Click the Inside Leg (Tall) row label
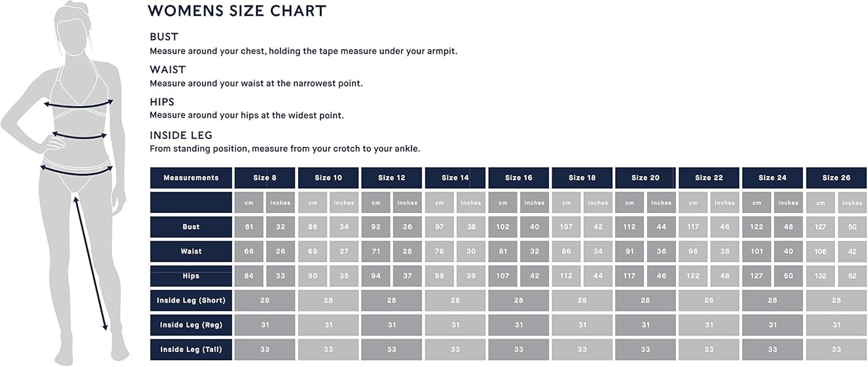 click(191, 350)
